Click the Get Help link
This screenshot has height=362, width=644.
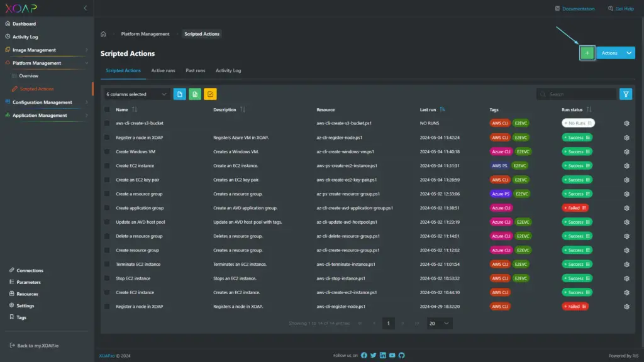(x=621, y=9)
